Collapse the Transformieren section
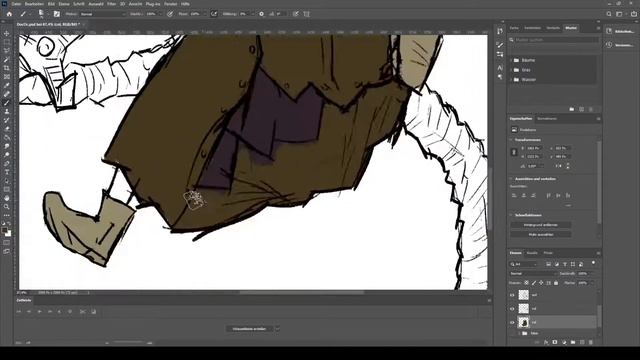Viewport: 640px width, 360px height. point(511,140)
